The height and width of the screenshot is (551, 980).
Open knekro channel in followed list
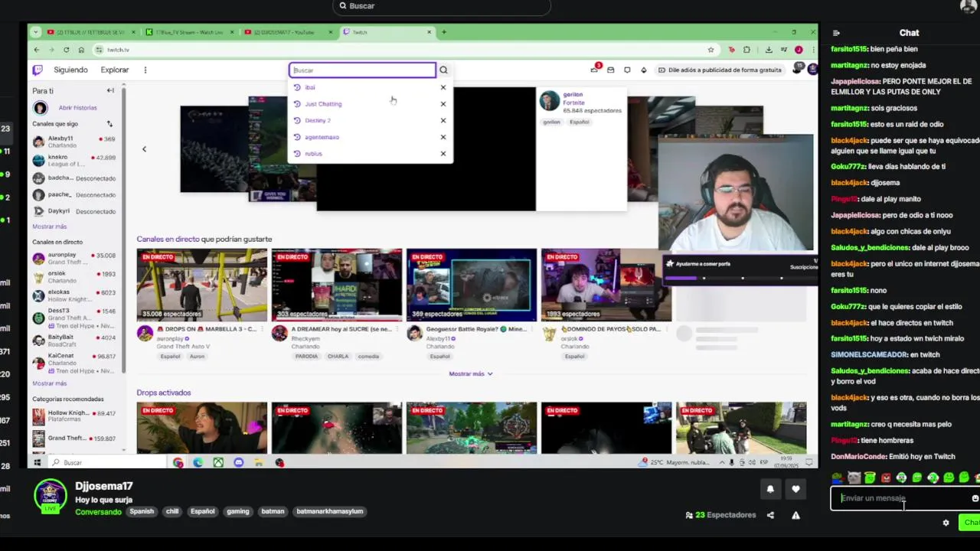click(x=74, y=161)
